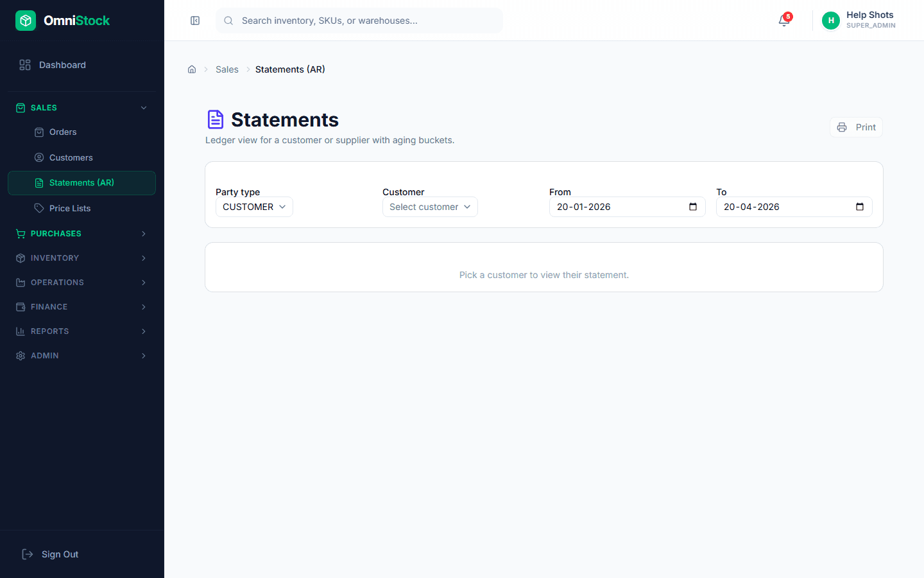This screenshot has width=924, height=578.
Task: Click the PURCHASES section label
Action: click(x=56, y=234)
